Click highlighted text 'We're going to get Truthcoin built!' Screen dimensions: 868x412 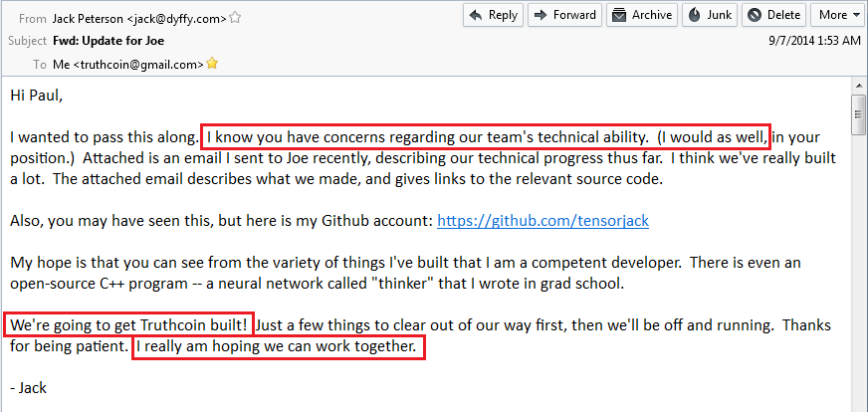(128, 324)
